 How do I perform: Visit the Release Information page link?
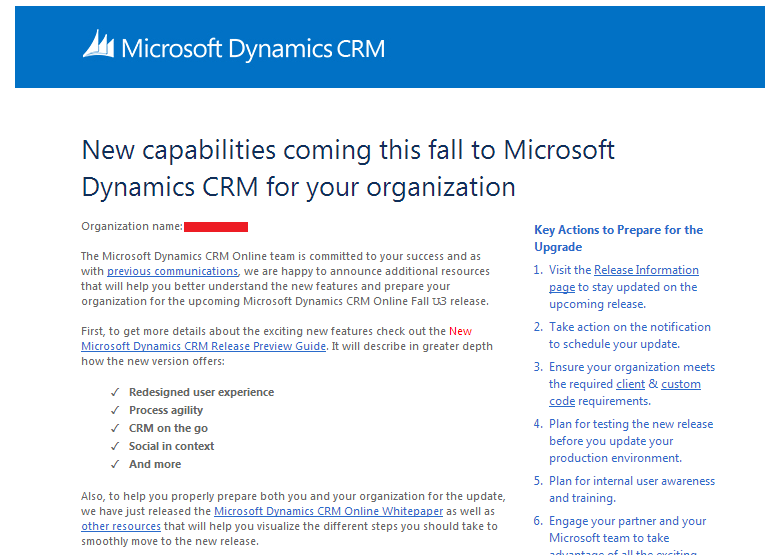[x=646, y=270]
